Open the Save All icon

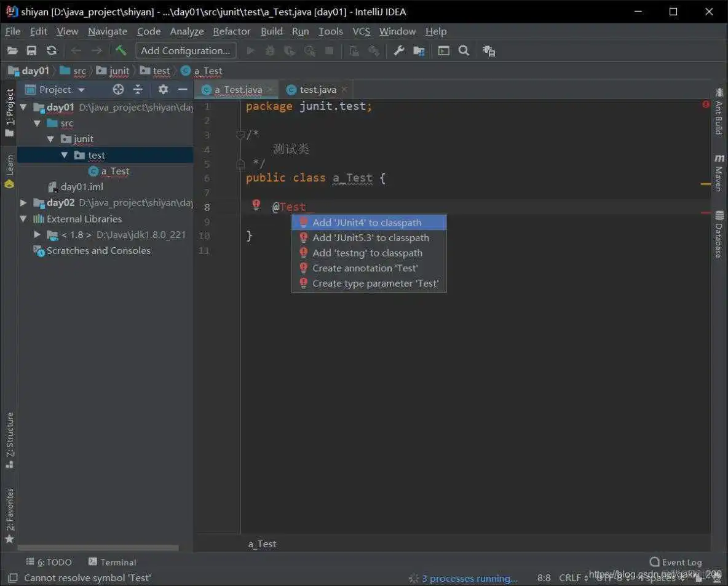(x=31, y=50)
